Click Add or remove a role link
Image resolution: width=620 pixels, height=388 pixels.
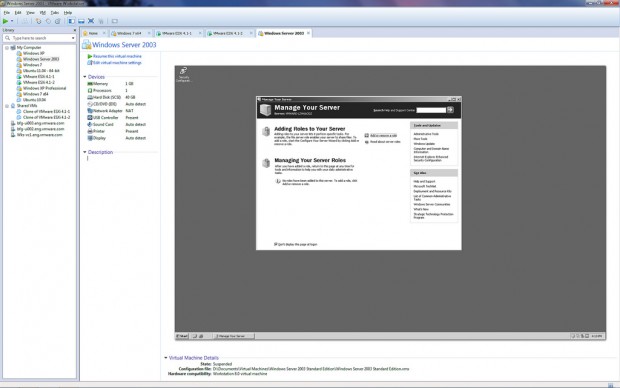click(x=383, y=135)
